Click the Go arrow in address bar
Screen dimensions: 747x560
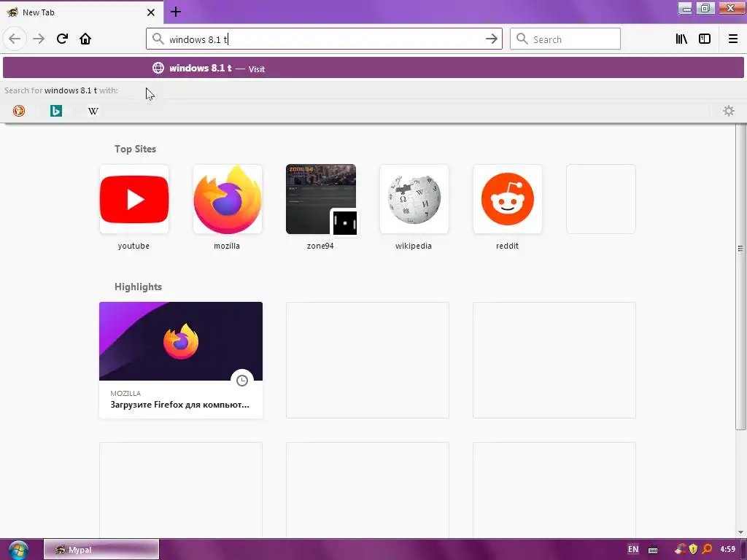(491, 39)
